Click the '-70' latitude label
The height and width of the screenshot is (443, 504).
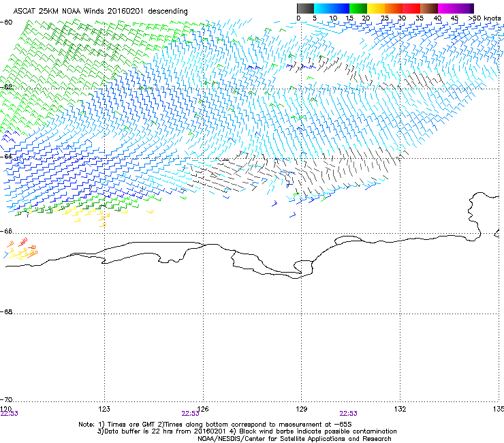(x=6, y=399)
